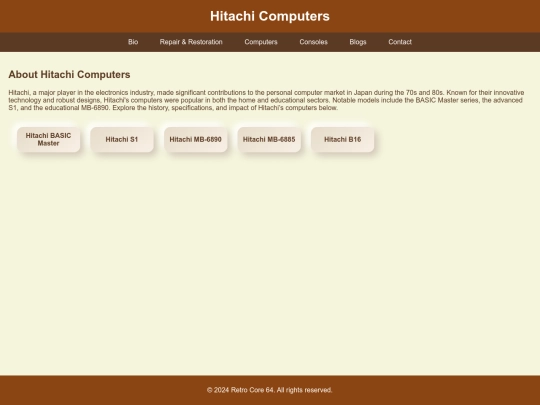Open the Hitachi B16 card
540x405 pixels.
coord(343,139)
